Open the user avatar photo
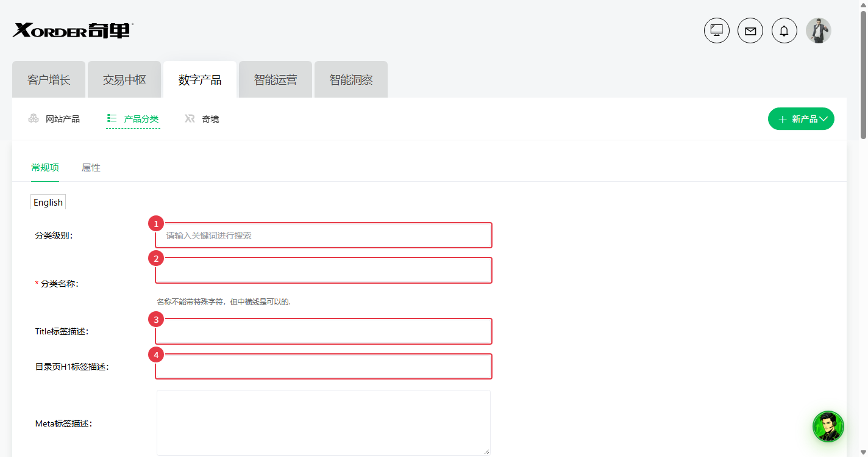 (819, 31)
